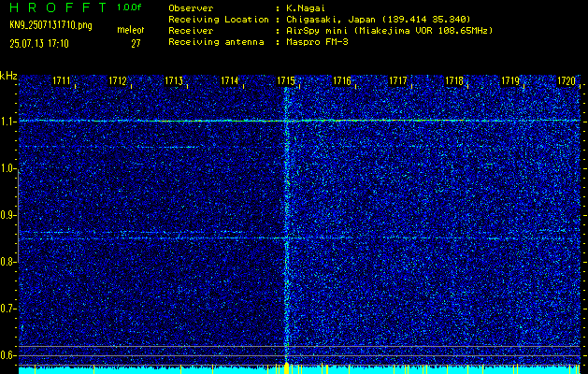Select the 0.8 frequency axis label
The width and height of the screenshot is (588, 374).
[7, 262]
